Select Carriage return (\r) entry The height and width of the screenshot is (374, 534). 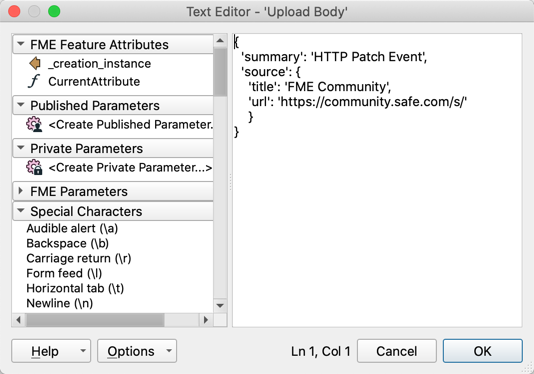(x=79, y=259)
